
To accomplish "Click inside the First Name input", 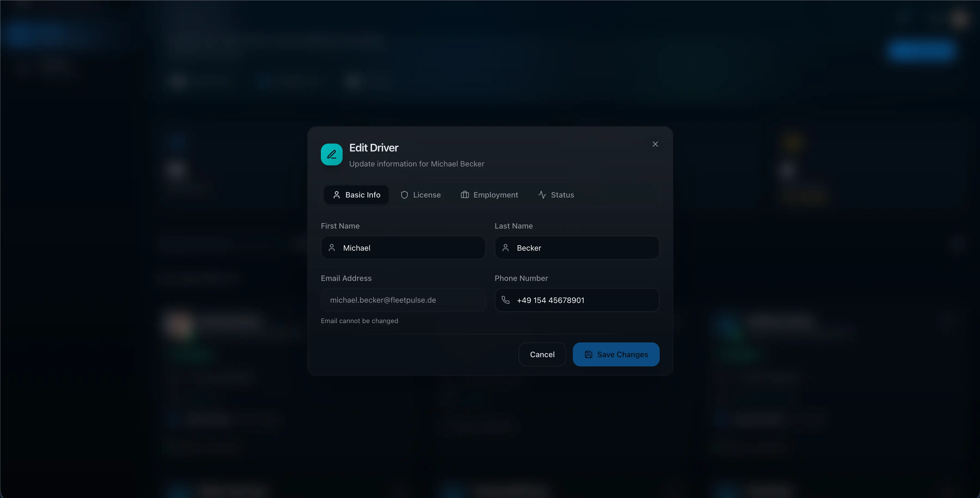I will 403,248.
